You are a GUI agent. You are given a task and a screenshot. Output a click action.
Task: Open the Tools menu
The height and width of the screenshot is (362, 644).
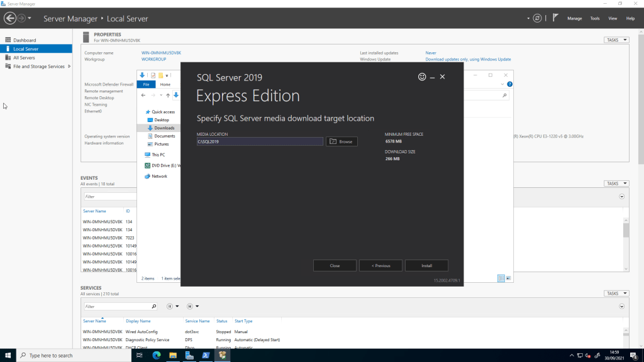pos(594,19)
